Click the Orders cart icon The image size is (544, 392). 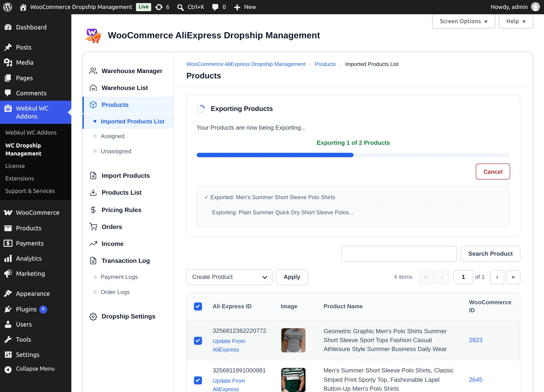(93, 227)
